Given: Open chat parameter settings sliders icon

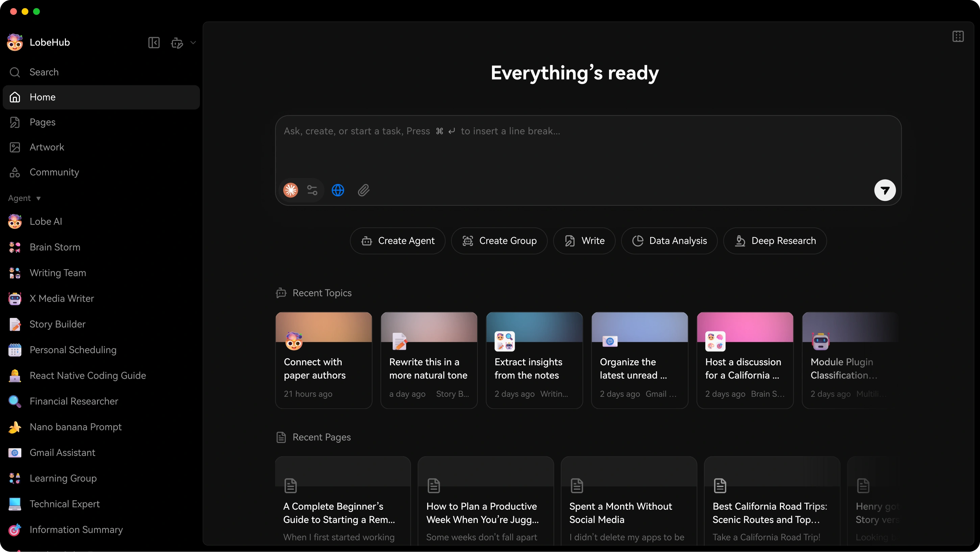Looking at the screenshot, I should (x=312, y=190).
